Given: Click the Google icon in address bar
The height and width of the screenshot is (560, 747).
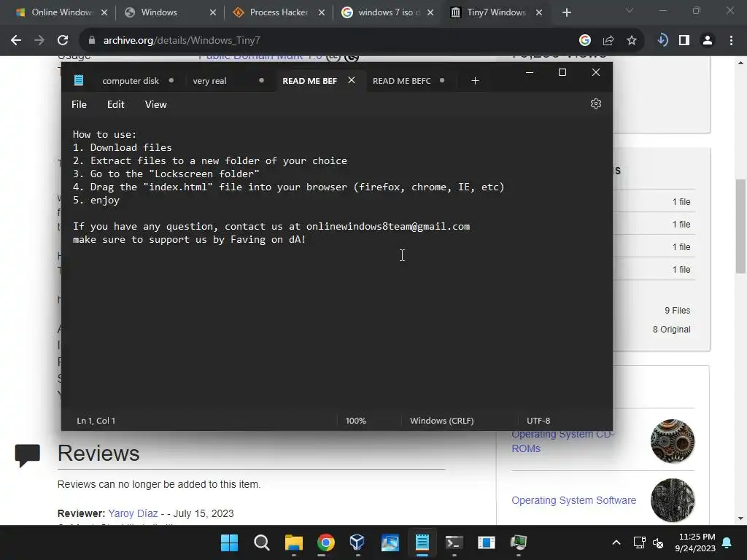Looking at the screenshot, I should point(585,41).
